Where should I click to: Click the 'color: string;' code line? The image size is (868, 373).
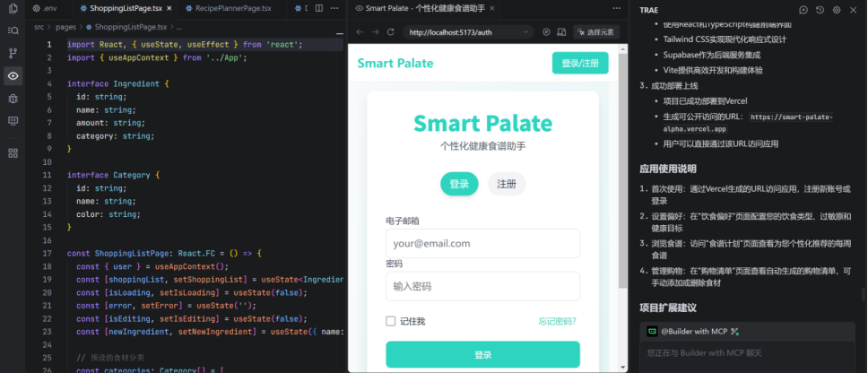(108, 214)
